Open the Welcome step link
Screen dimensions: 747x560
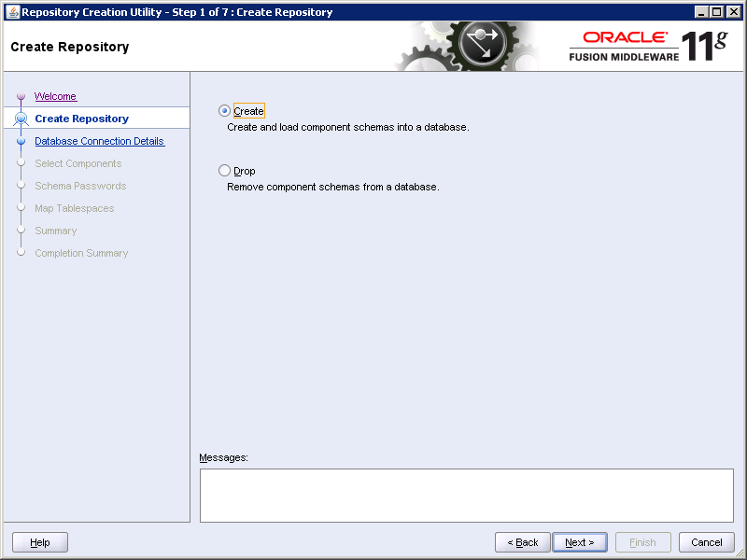point(55,96)
